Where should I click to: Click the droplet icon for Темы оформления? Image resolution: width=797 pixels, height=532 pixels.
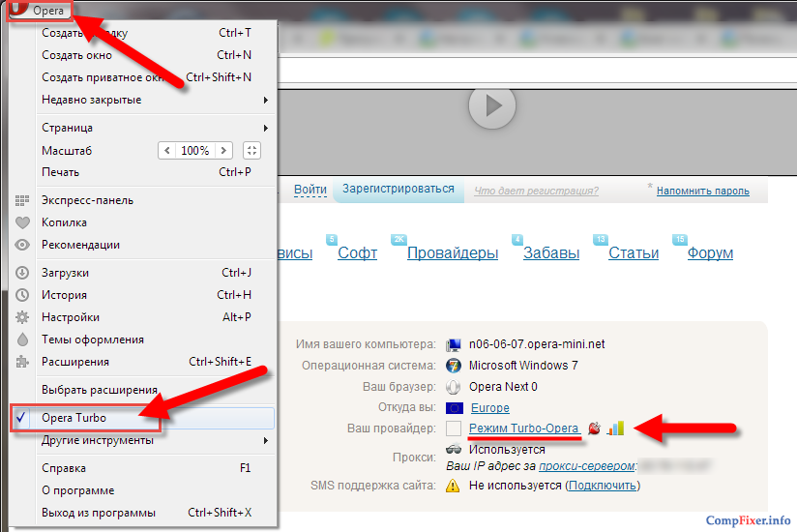pos(22,340)
